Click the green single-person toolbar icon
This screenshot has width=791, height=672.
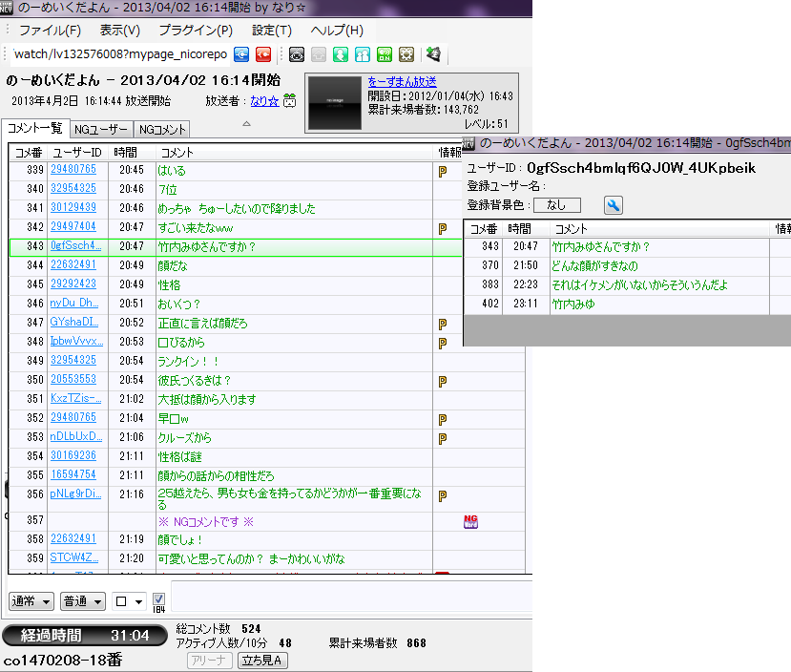(341, 54)
